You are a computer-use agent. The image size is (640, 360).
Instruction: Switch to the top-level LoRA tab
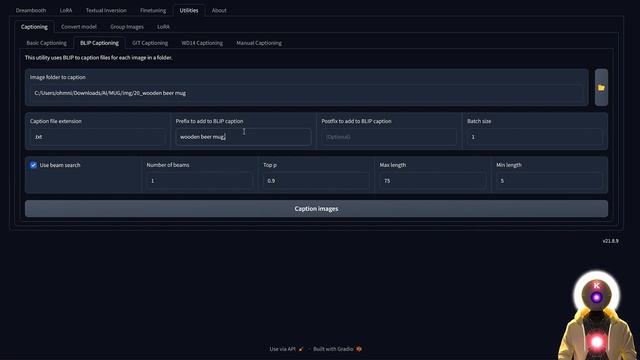[x=66, y=10]
